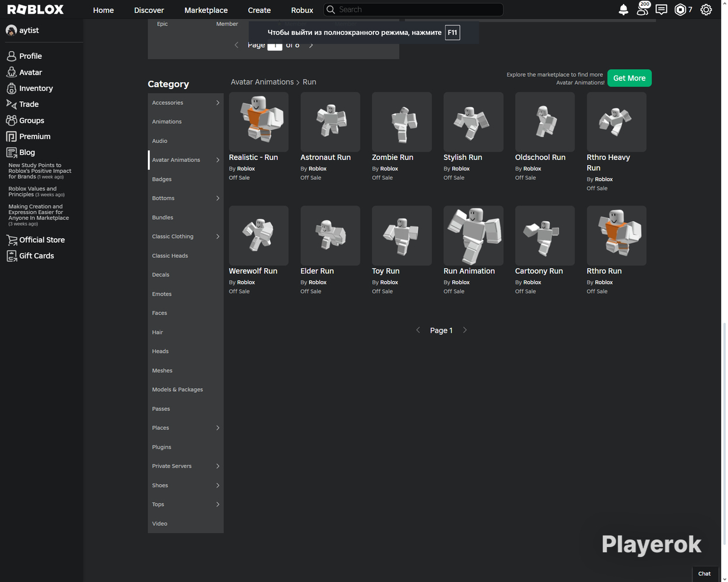Click the Avatar Animations breadcrumb link
The height and width of the screenshot is (582, 728).
pos(262,82)
